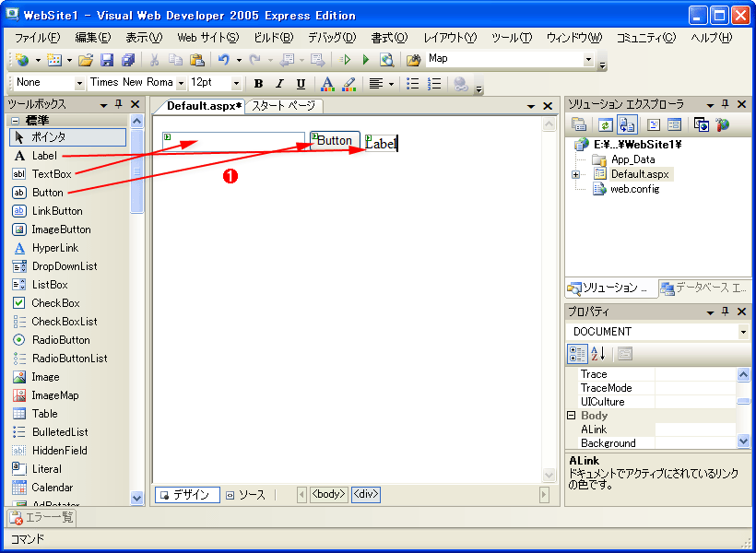Switch to ソース (Source) view
This screenshot has width=756, height=553.
(245, 495)
